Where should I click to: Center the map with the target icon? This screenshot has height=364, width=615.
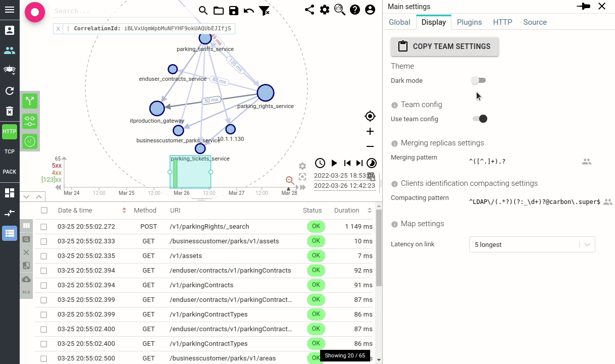[370, 117]
